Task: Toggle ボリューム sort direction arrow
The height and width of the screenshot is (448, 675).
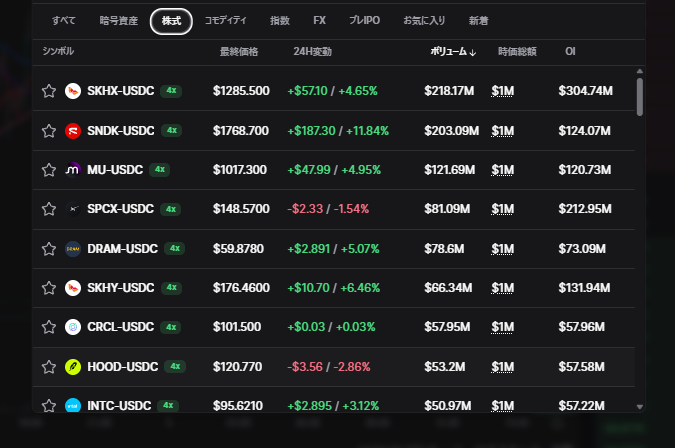Action: coord(473,53)
